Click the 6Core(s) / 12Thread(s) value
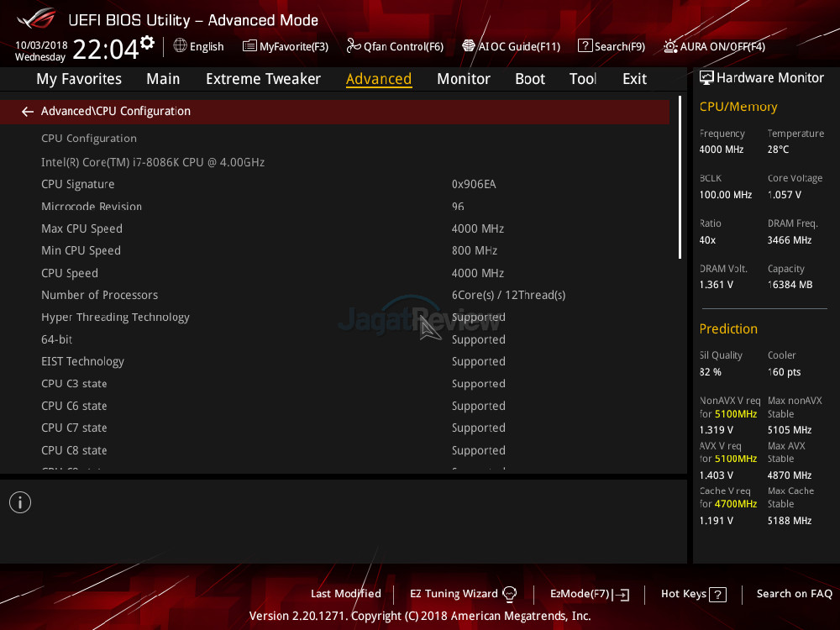The height and width of the screenshot is (630, 840). coord(508,295)
